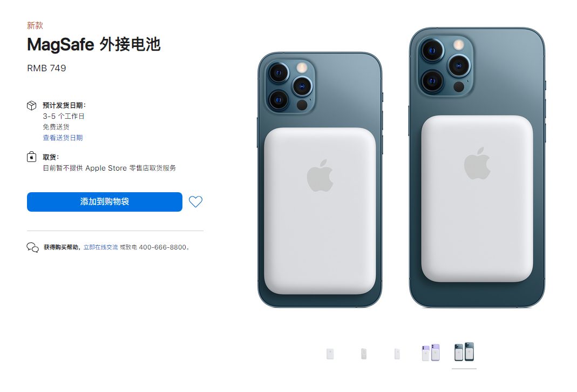The image size is (577, 392).
Task: Click Apple logo on right battery pack
Action: [x=477, y=164]
